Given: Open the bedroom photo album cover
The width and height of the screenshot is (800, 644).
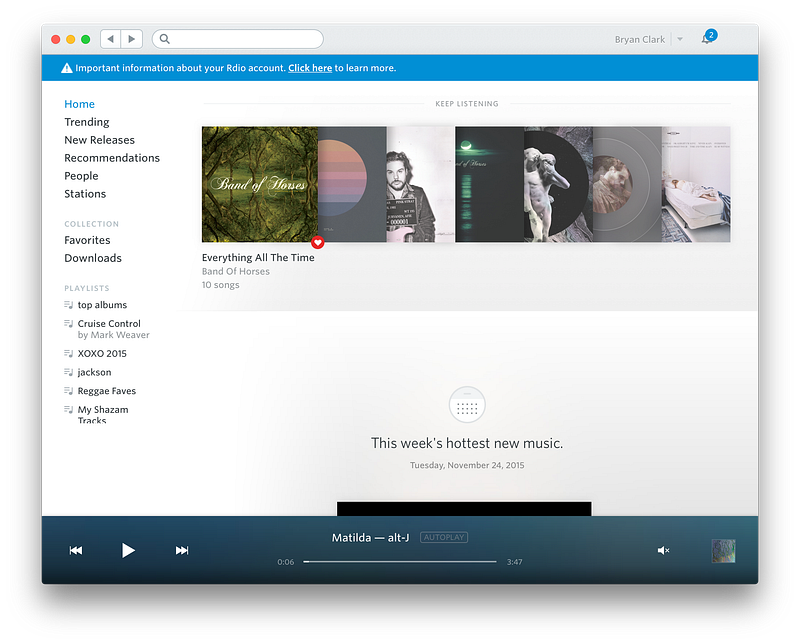Looking at the screenshot, I should [696, 184].
